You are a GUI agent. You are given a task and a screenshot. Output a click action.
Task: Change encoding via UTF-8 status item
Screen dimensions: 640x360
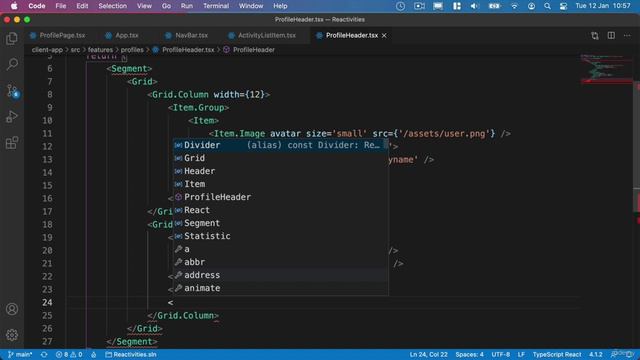(501, 354)
